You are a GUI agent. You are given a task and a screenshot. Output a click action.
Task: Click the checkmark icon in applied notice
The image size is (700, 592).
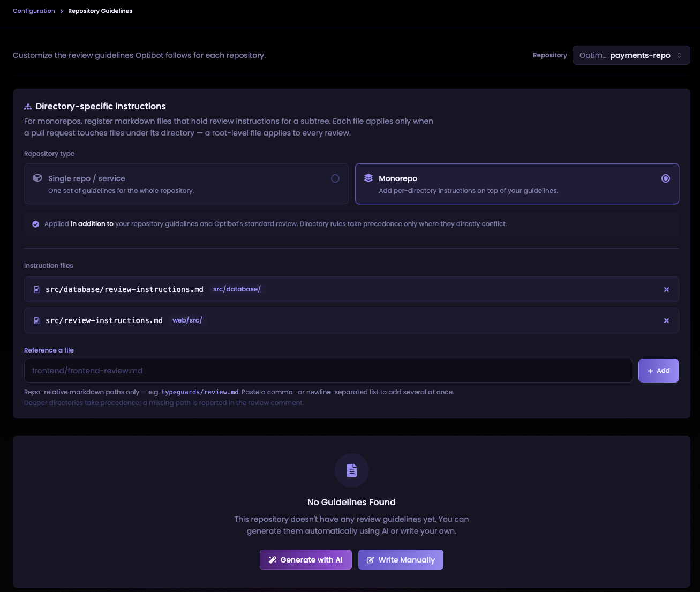(x=35, y=224)
